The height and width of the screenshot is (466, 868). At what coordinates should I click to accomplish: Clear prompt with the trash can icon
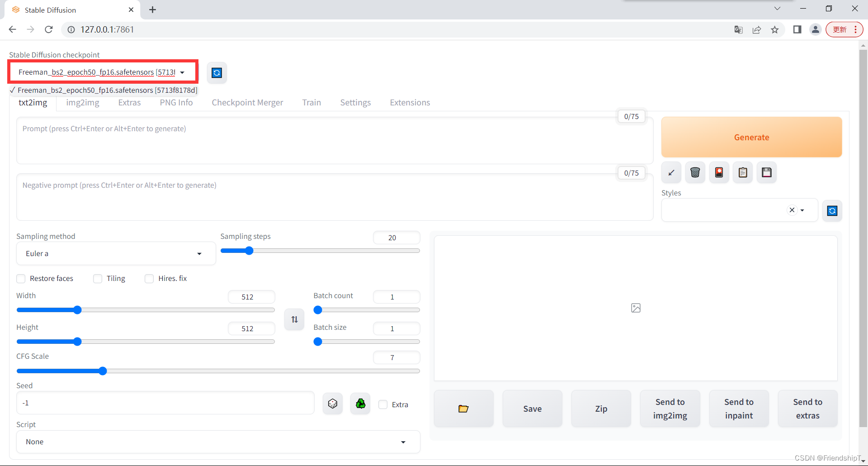[695, 172]
